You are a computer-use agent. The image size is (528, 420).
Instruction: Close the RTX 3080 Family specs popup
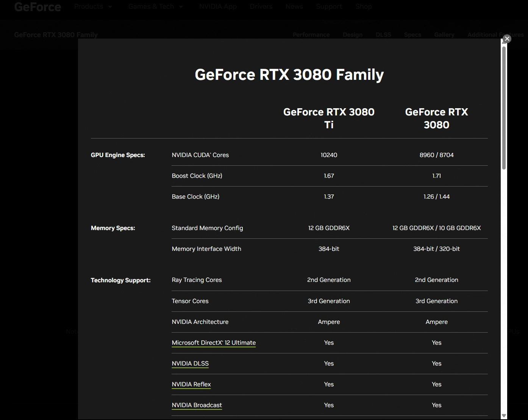pyautogui.click(x=507, y=39)
